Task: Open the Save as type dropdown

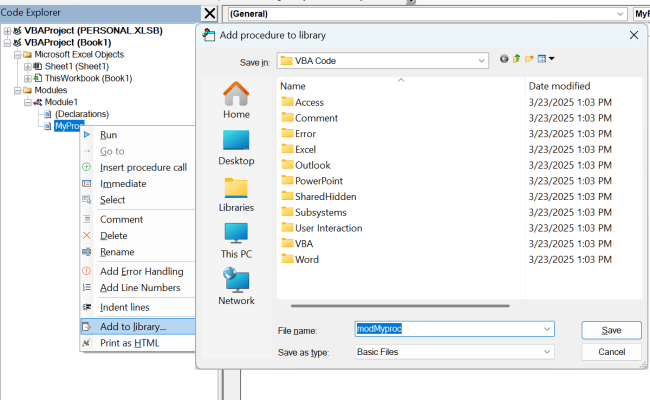Action: (547, 352)
